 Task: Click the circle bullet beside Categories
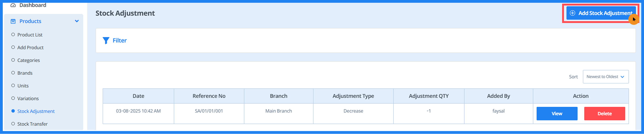(13, 60)
